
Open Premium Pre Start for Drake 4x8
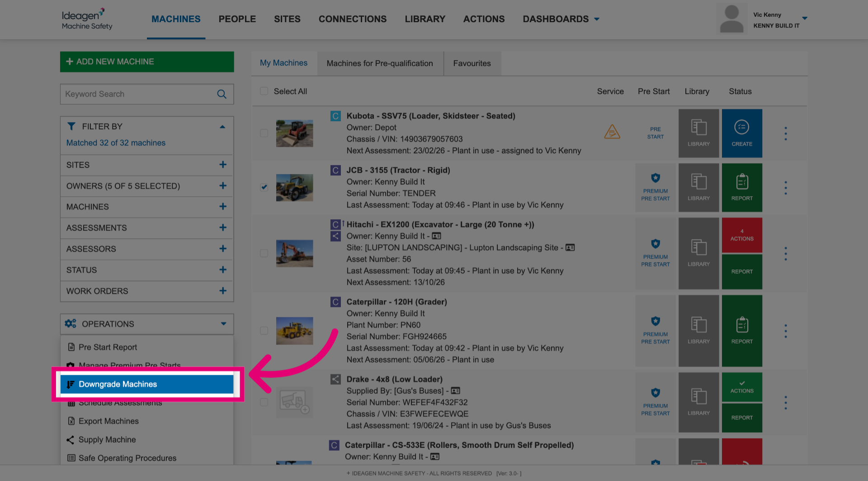click(655, 402)
